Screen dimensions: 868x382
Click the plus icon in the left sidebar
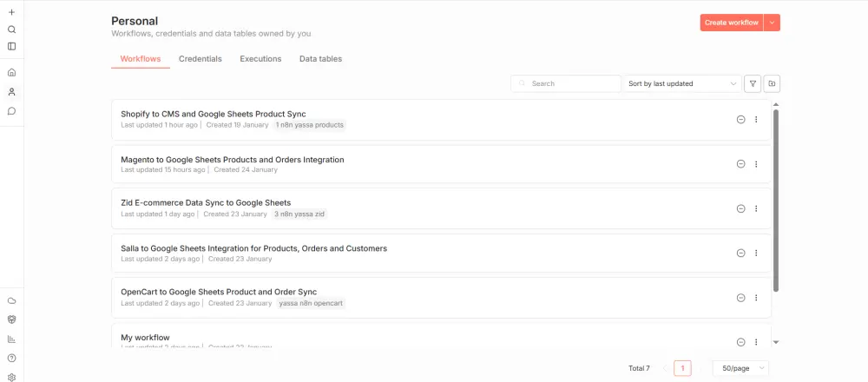(11, 12)
